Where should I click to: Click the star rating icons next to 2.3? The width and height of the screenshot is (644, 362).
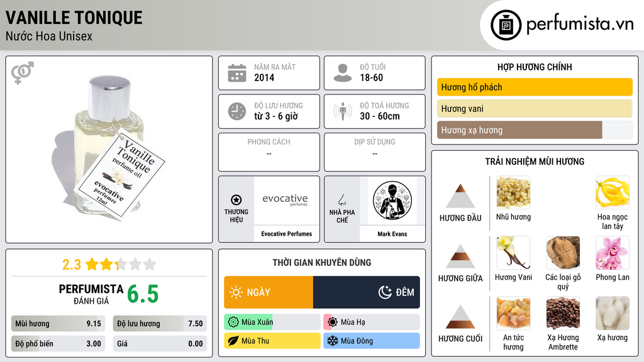point(121,264)
